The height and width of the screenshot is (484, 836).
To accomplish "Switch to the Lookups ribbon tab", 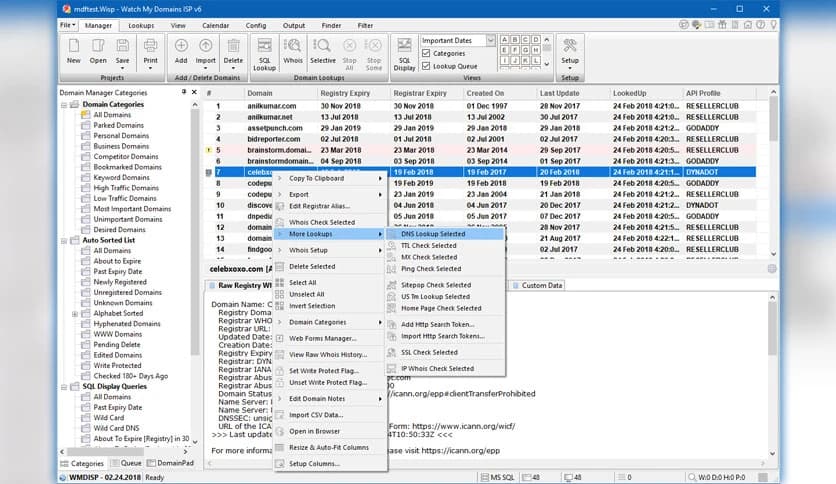I will (141, 24).
